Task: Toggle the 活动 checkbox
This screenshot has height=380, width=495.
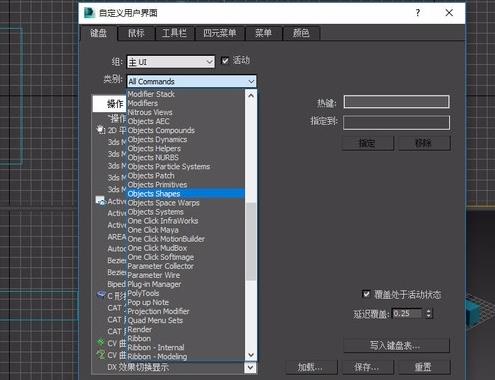Action: 225,61
